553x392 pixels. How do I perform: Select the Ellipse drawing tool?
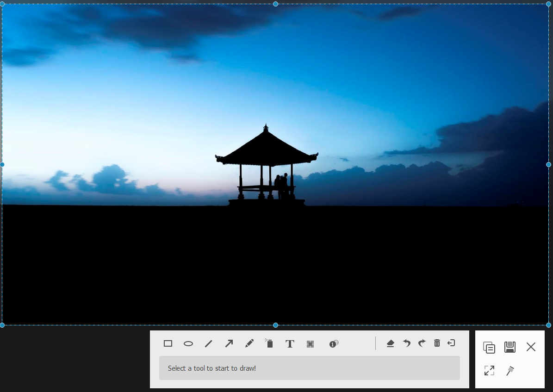(188, 343)
